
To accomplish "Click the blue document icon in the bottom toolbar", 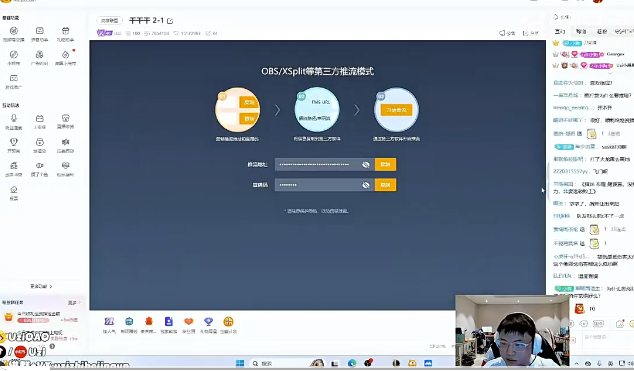I will [x=169, y=321].
